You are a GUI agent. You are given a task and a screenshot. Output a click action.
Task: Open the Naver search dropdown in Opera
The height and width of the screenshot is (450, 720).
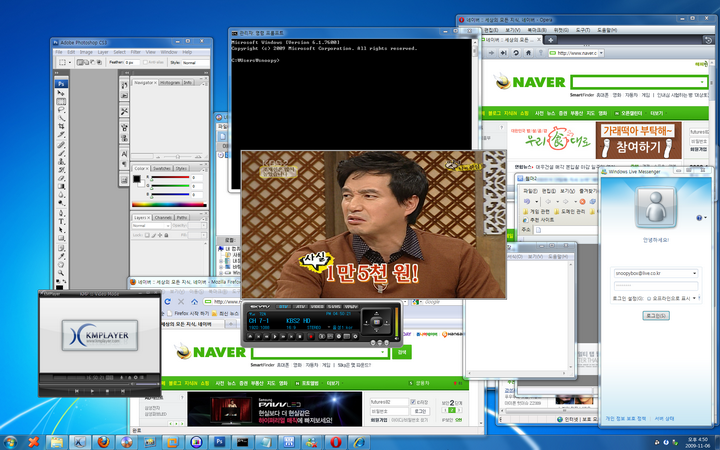click(x=702, y=82)
